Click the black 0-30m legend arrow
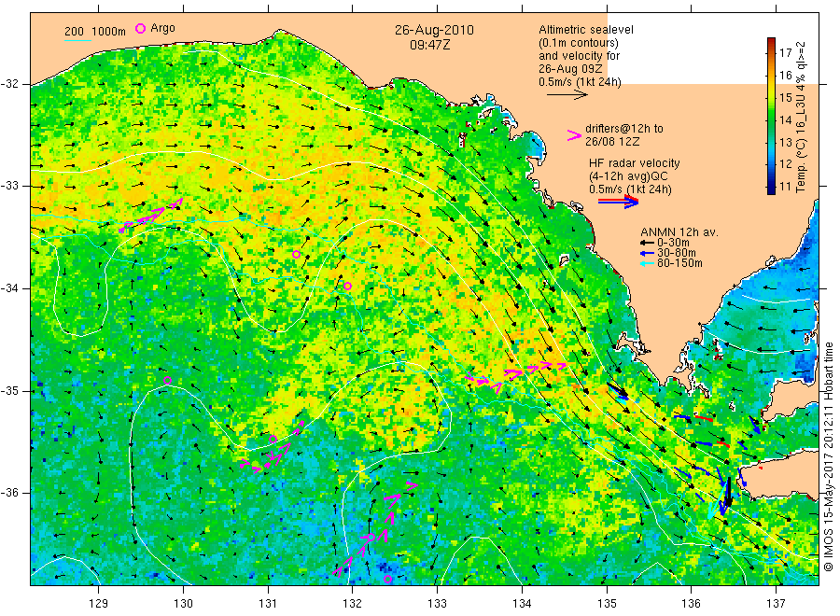The height and width of the screenshot is (616, 840). (647, 243)
